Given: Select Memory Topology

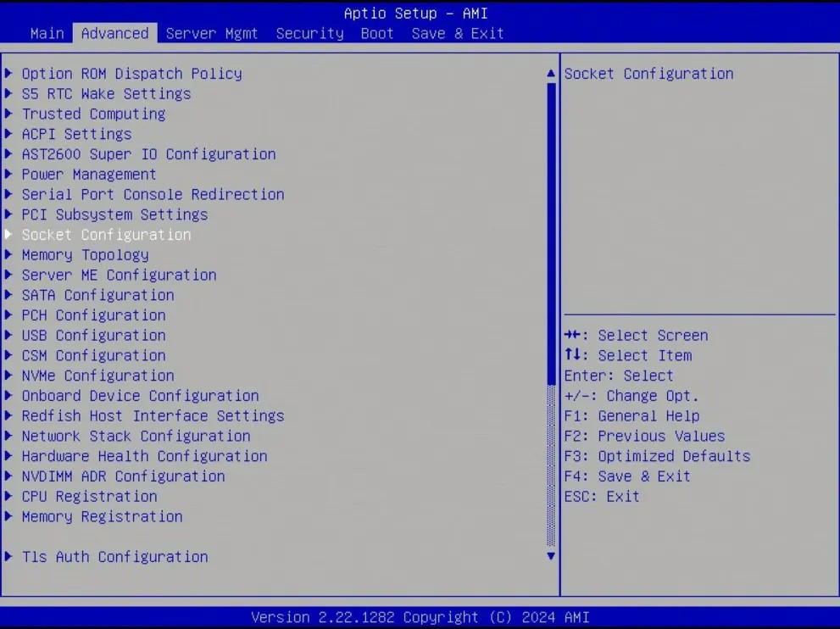Looking at the screenshot, I should click(x=84, y=254).
